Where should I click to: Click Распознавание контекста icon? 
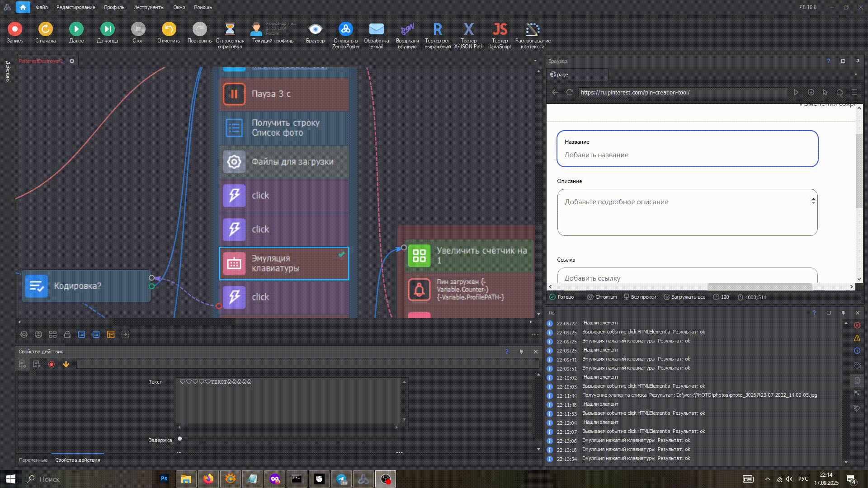click(x=533, y=30)
